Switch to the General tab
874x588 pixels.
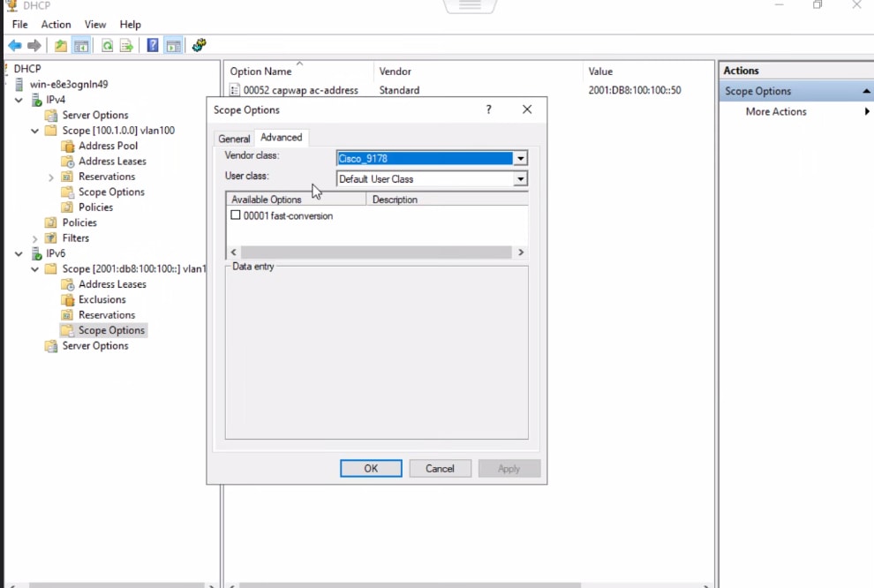233,138
